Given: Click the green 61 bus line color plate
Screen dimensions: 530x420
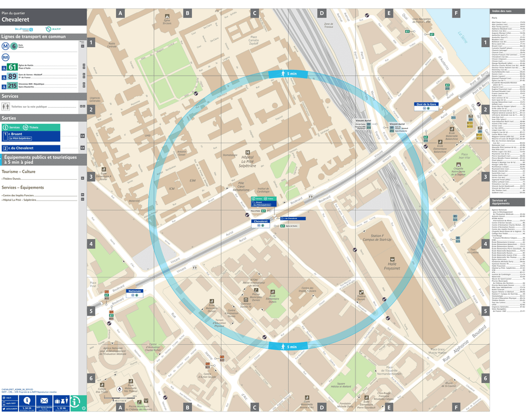Looking at the screenshot, I should (11, 67).
